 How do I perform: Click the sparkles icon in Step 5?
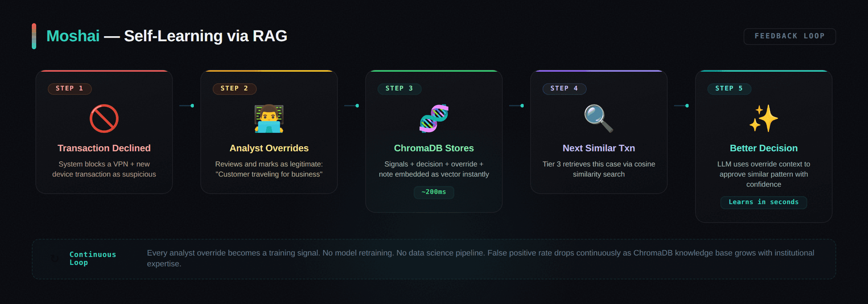[x=763, y=119]
